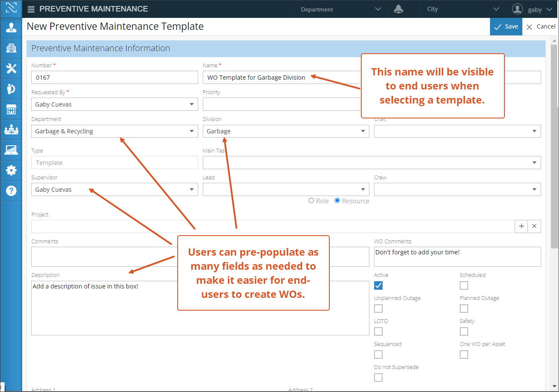Open the City dropdown in top bar

point(463,9)
